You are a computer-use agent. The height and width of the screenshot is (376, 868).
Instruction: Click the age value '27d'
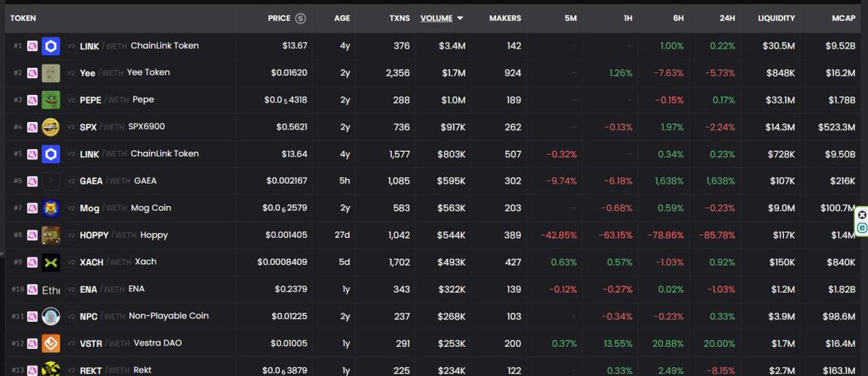[x=342, y=235]
